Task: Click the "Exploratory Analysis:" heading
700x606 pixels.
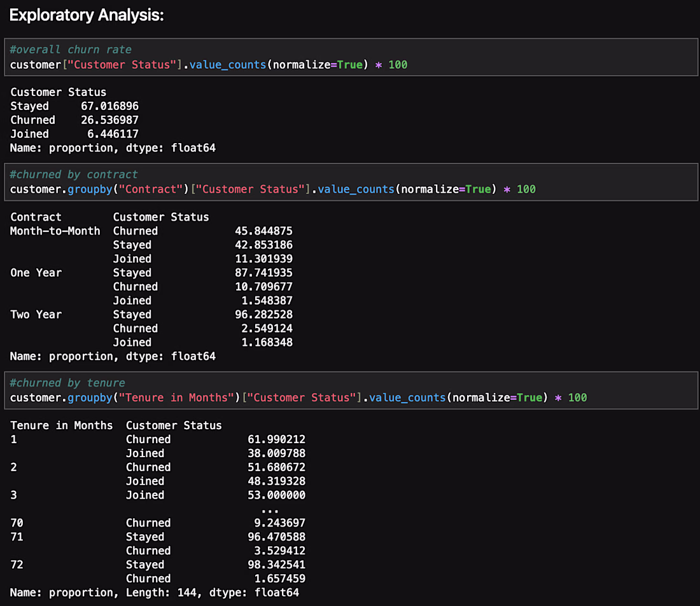Action: [87, 15]
